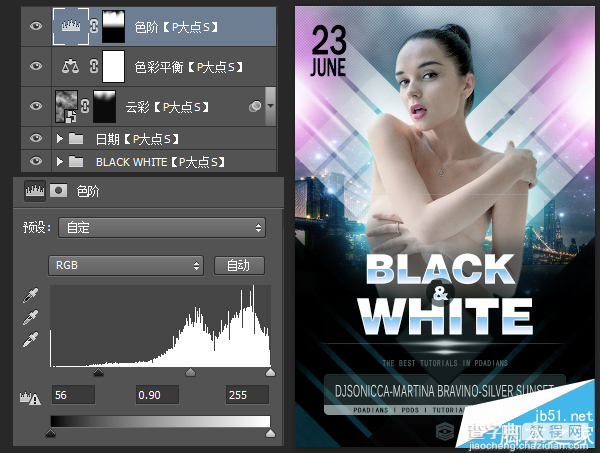Screen dimensions: 600x453
Task: Expand the BLACK WHITE group
Action: (x=60, y=162)
